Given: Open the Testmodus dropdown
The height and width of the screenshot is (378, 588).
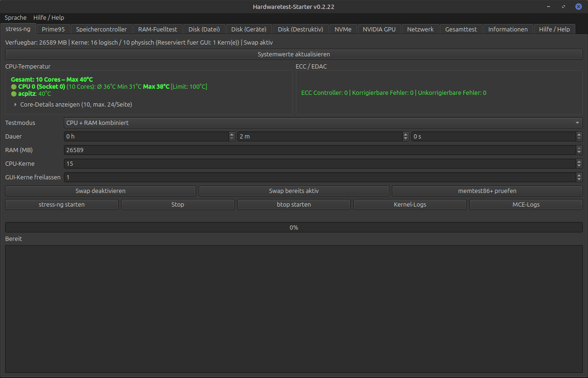Looking at the screenshot, I should click(323, 123).
